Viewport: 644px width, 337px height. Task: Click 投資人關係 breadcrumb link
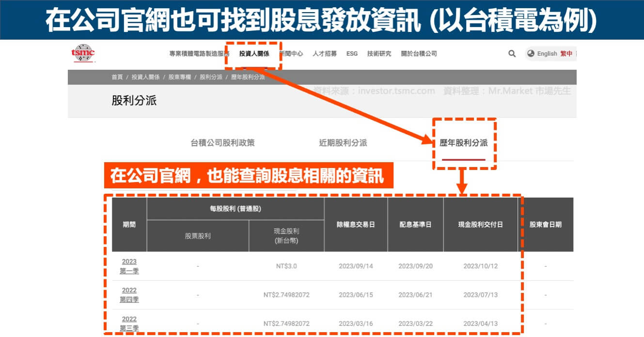pyautogui.click(x=145, y=77)
